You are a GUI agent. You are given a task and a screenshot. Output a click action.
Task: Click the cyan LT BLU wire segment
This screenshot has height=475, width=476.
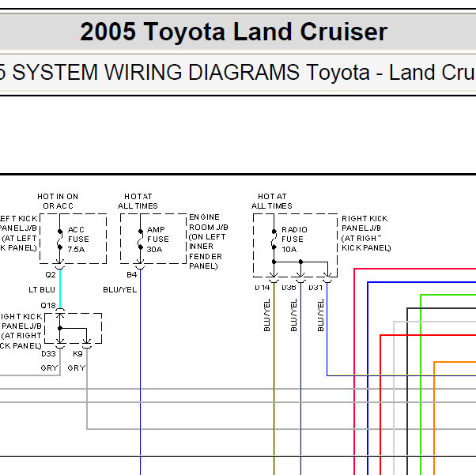(60, 288)
